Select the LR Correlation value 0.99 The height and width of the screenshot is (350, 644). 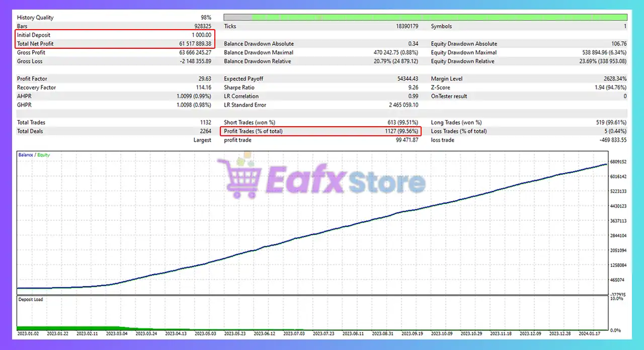[414, 96]
